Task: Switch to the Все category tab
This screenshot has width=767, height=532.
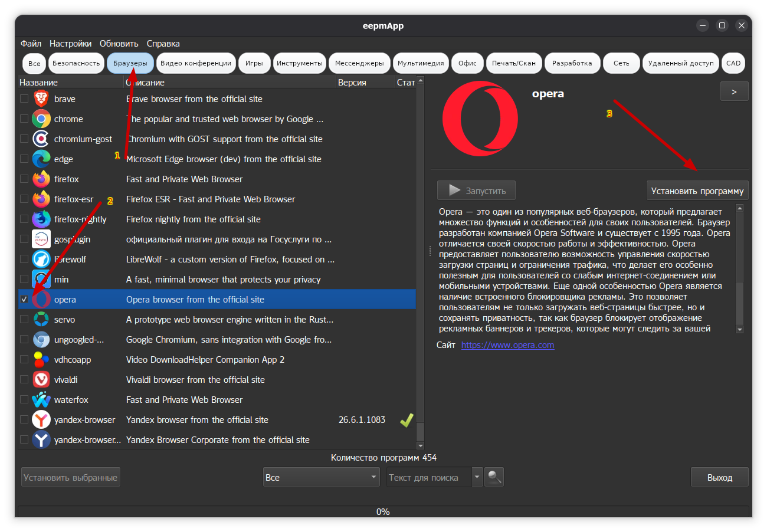Action: pos(34,63)
